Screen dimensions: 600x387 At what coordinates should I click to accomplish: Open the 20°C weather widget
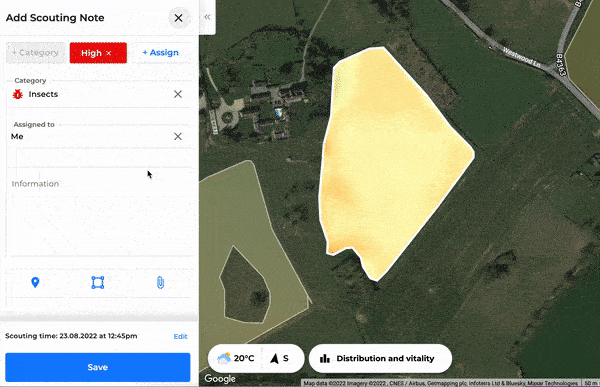pos(235,358)
